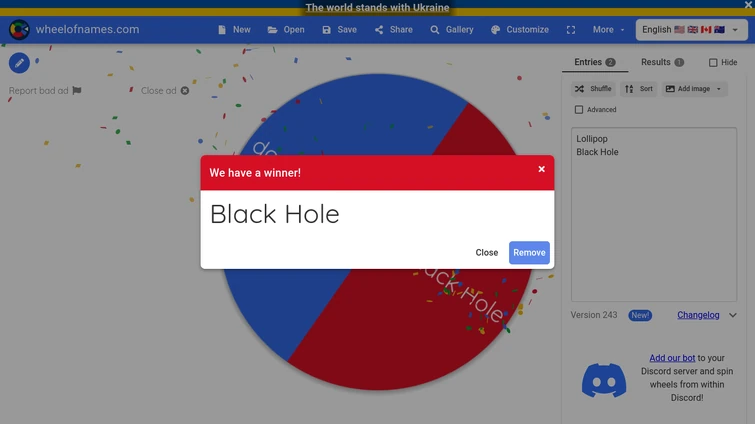This screenshot has height=424, width=755.
Task: Remove the winning entry Black Hole
Action: pos(529,253)
